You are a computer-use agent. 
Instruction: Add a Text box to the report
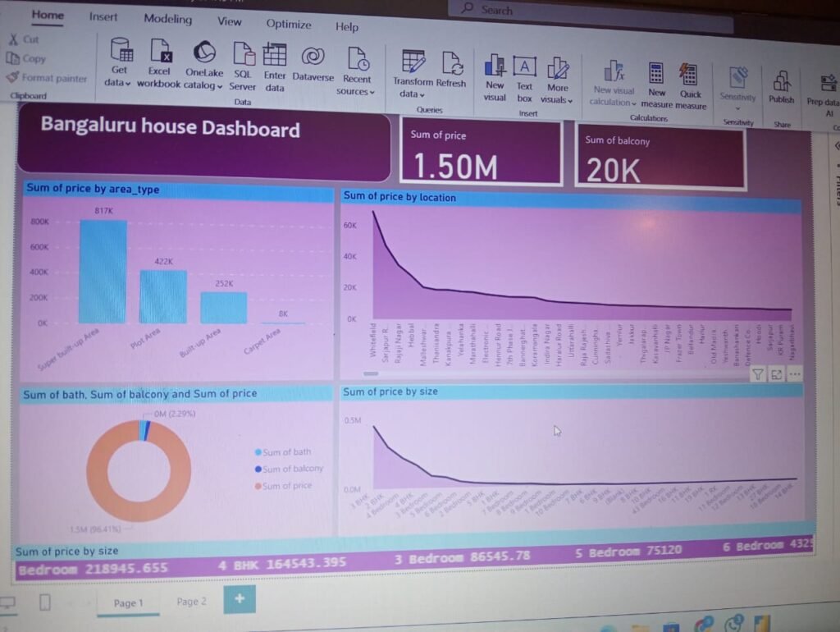point(524,67)
